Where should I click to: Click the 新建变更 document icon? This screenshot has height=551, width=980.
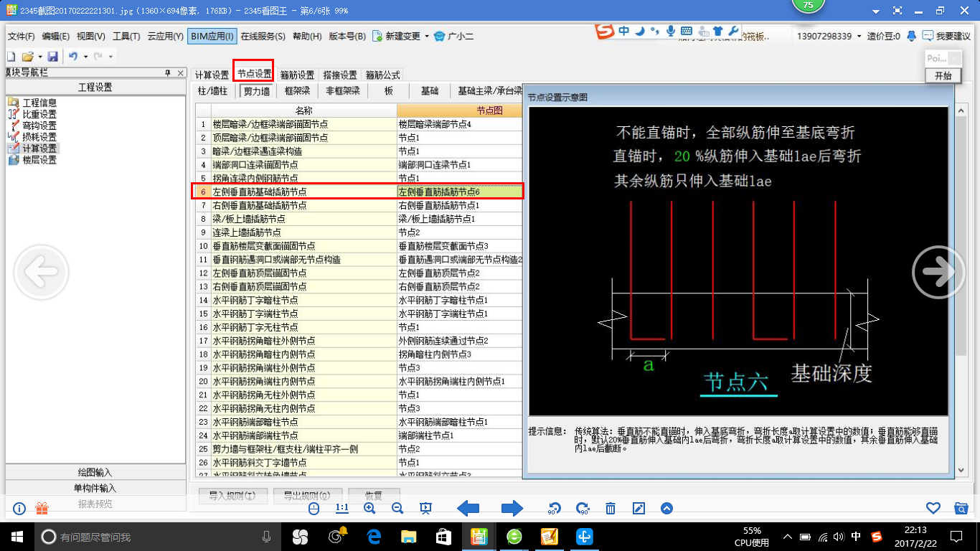(377, 36)
